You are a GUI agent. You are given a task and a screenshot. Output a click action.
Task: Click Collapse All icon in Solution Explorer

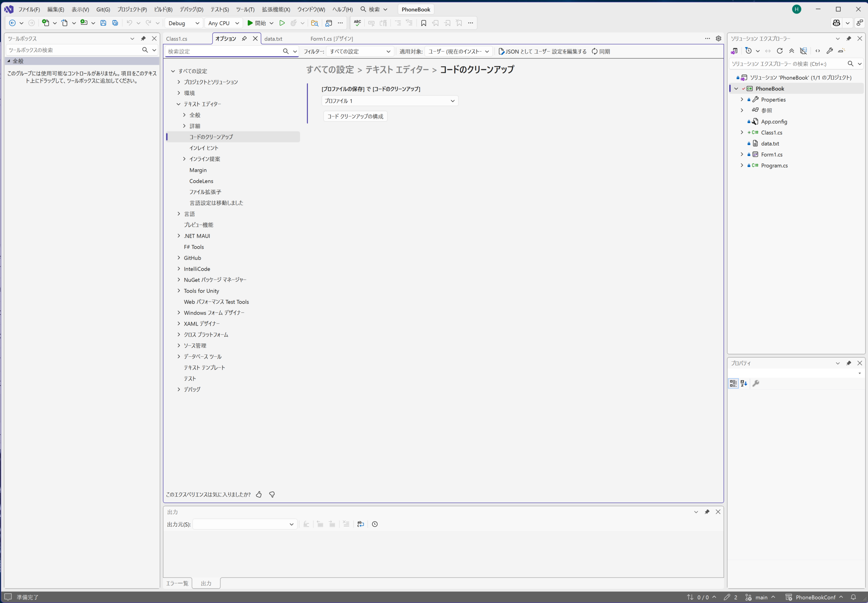[x=792, y=51]
